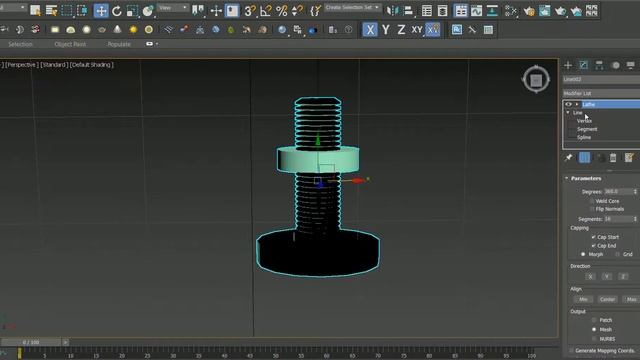Open Configure Modifier Sets icon
640x360 pixels.
click(629, 158)
